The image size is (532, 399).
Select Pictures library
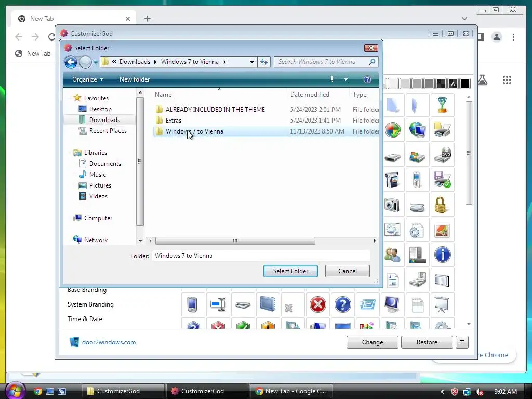click(100, 185)
